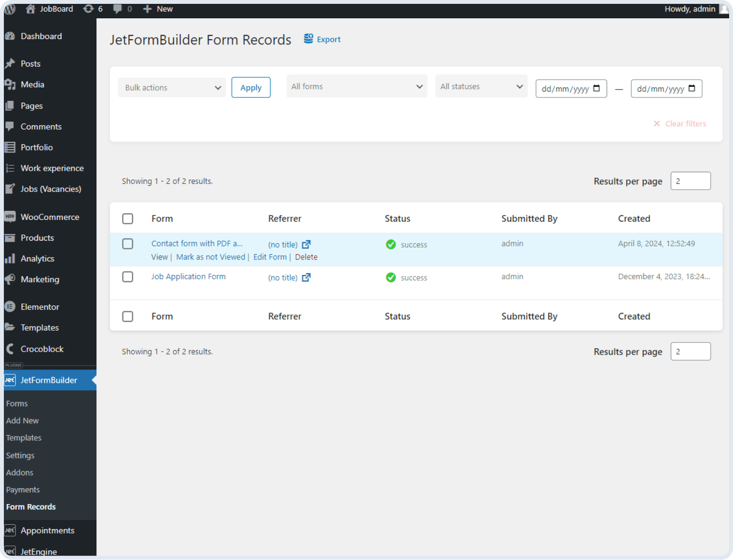Open the All forms dropdown
The image size is (733, 560).
tap(356, 86)
